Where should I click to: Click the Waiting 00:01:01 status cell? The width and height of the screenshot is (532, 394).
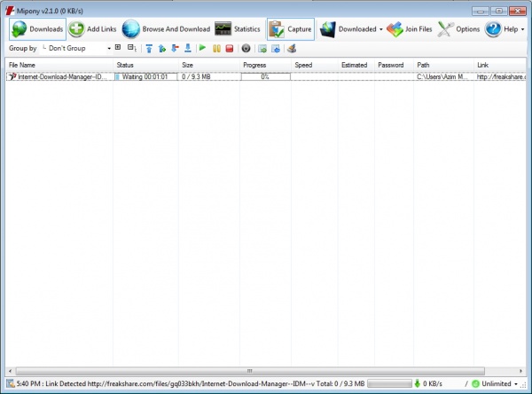145,77
